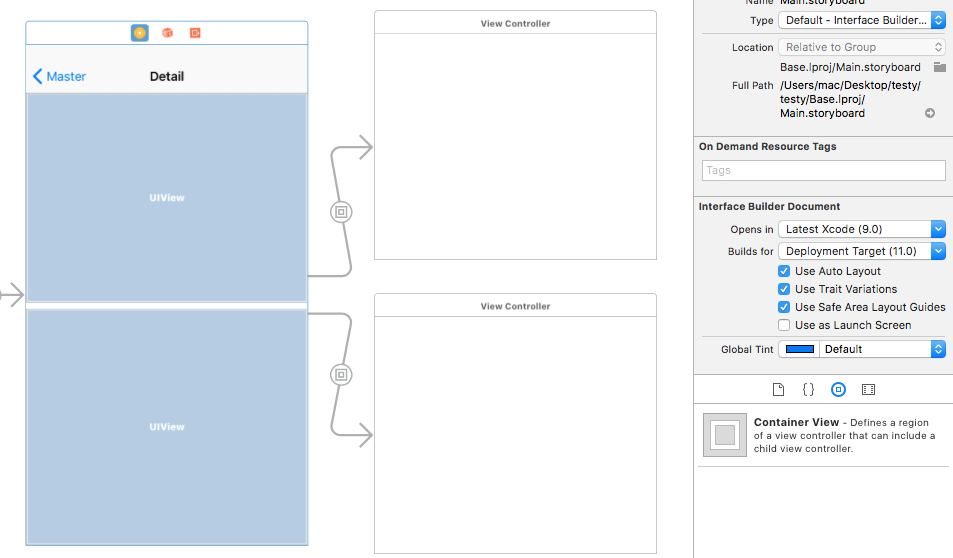Open the Code Snippet library icon
Screen dimensions: 953x558
pyautogui.click(x=808, y=390)
